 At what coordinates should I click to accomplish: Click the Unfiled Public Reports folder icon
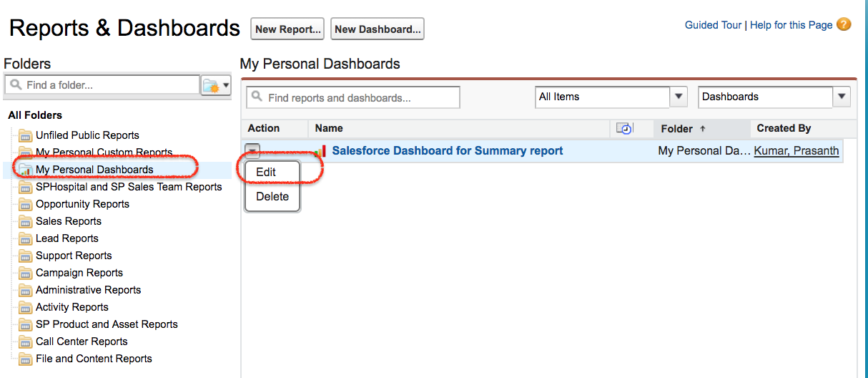pos(26,135)
